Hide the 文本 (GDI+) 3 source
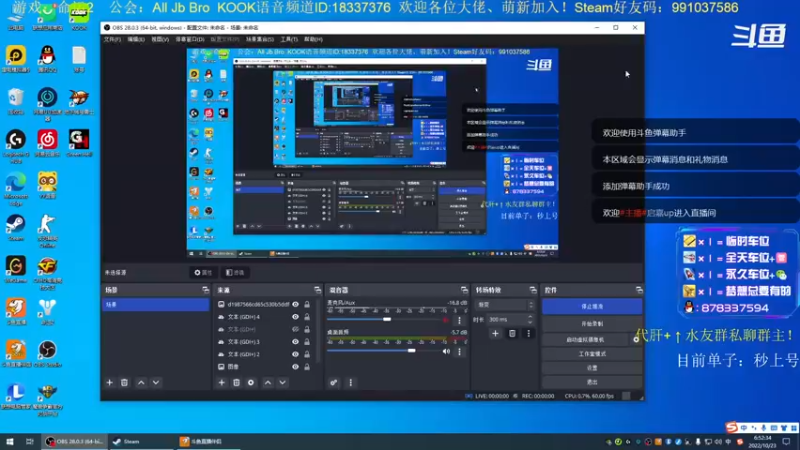Screen dimensions: 800x450 click(295, 342)
